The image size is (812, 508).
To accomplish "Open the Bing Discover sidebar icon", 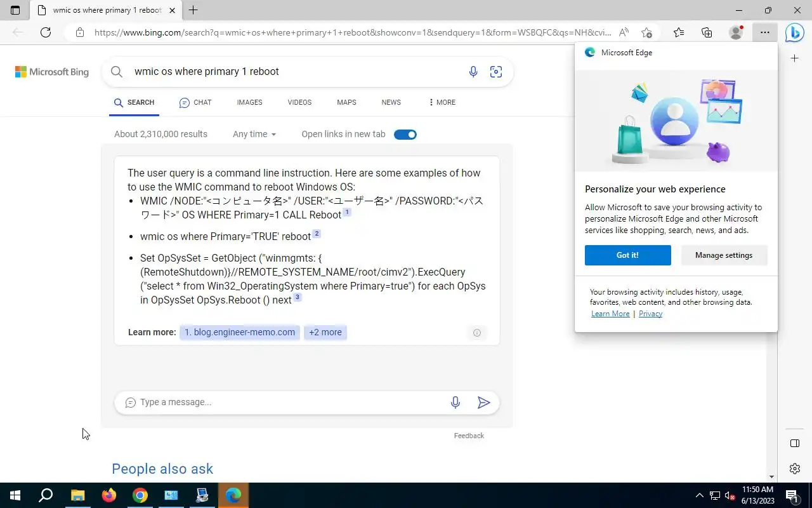I will (794, 32).
